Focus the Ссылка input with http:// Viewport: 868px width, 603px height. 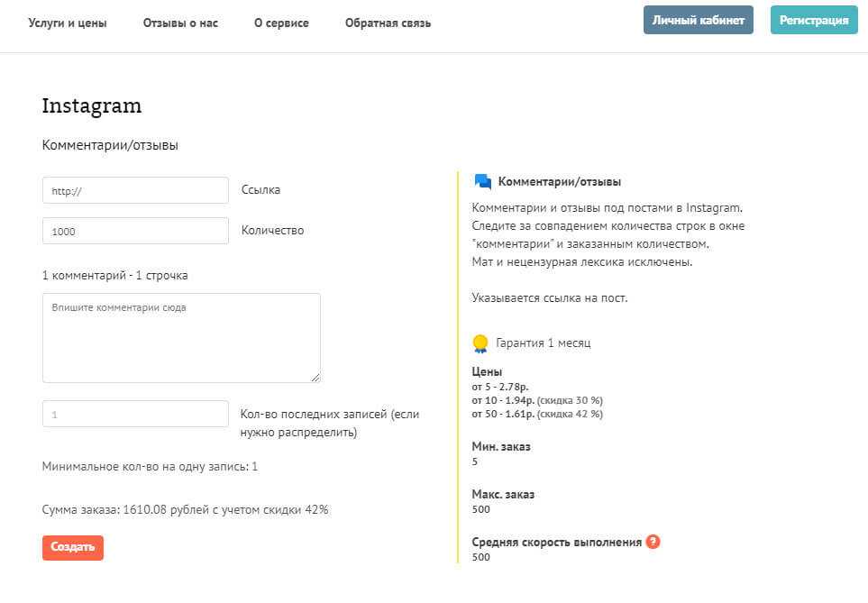click(x=135, y=190)
